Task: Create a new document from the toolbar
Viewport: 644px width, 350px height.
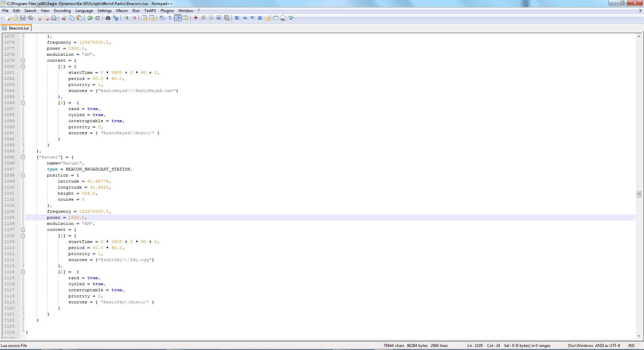Action: tap(7, 18)
